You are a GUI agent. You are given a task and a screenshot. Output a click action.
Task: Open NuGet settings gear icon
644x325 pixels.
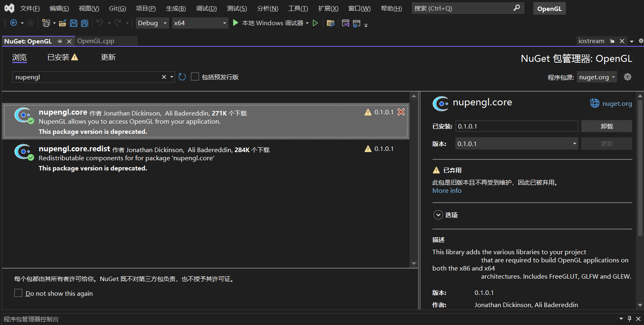tap(628, 77)
